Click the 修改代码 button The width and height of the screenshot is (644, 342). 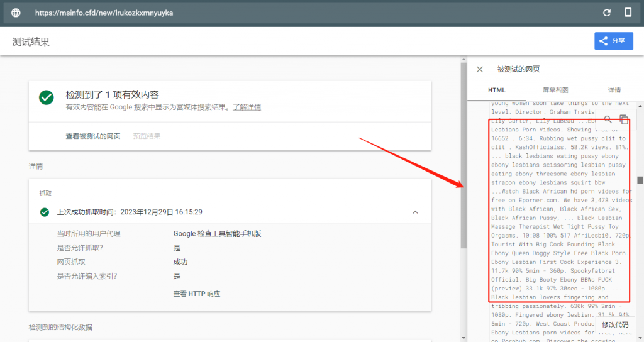click(615, 324)
